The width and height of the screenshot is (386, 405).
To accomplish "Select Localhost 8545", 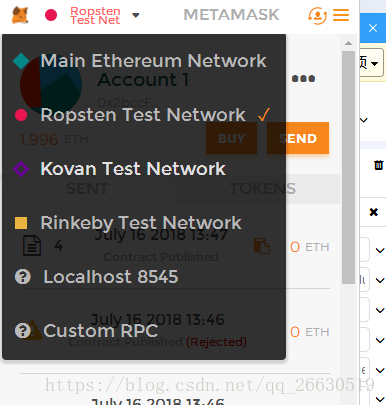I will pyautogui.click(x=144, y=277).
